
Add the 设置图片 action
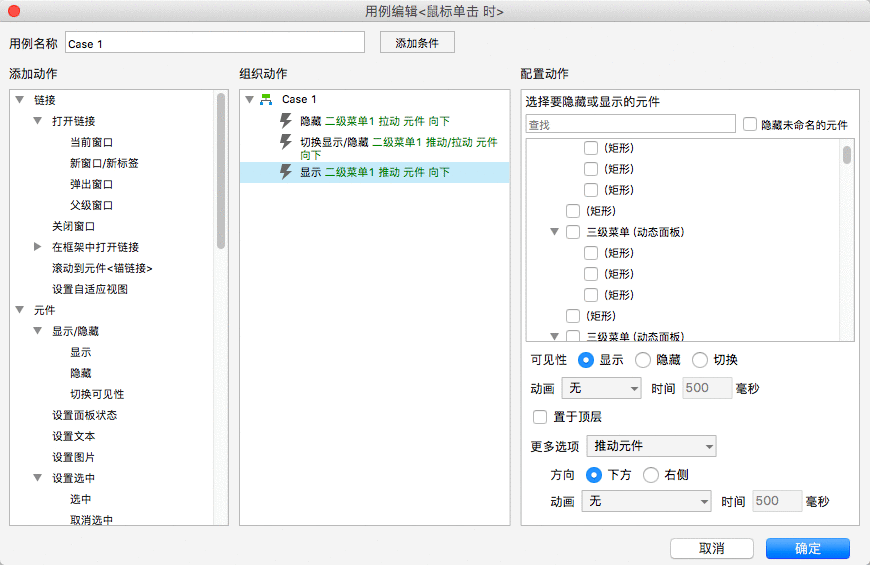[74, 457]
